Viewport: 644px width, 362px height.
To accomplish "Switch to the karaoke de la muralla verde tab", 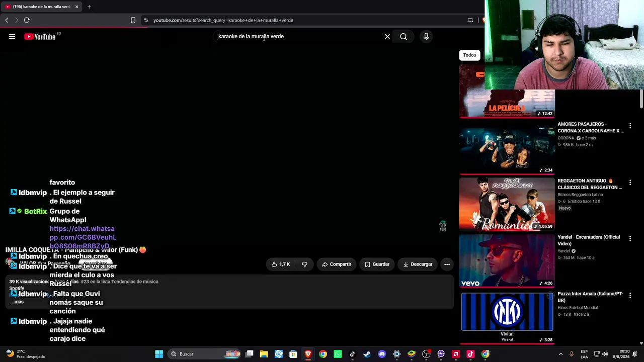I will click(41, 7).
